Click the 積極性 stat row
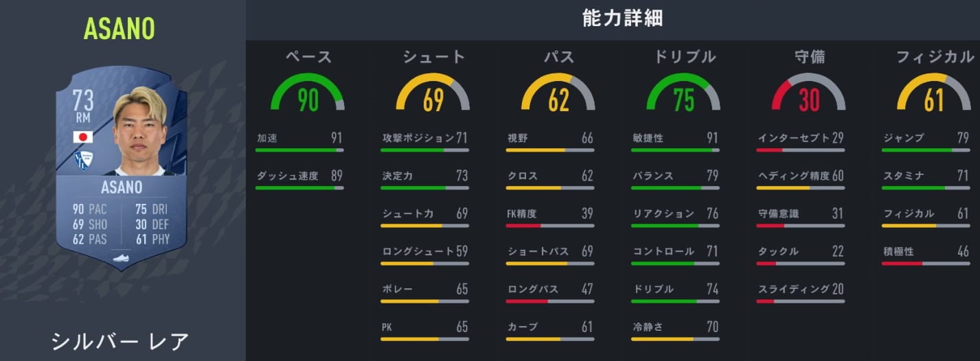Viewport: 980px width, 361px height. click(x=926, y=252)
